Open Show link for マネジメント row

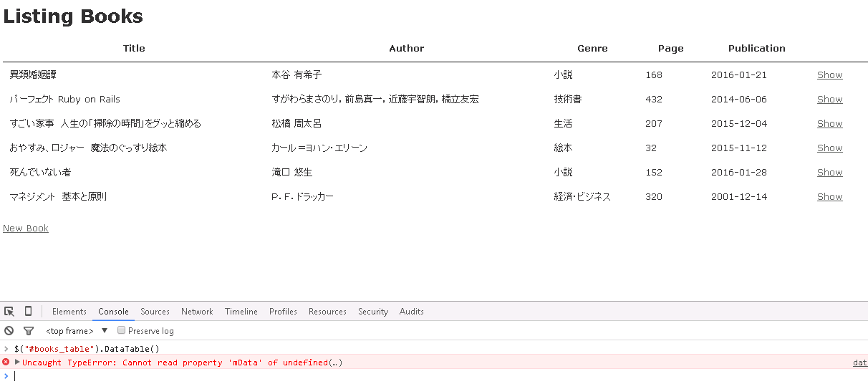(830, 197)
